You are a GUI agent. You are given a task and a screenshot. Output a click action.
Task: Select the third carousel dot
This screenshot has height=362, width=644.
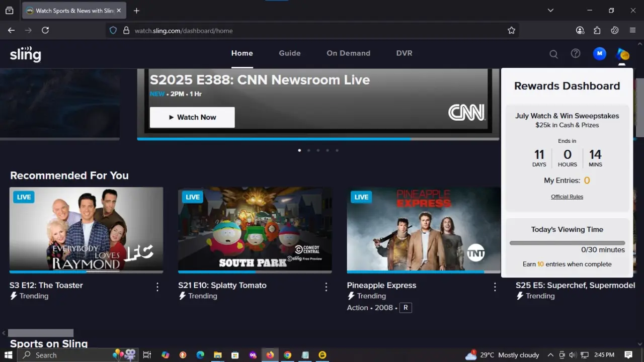[x=318, y=150]
